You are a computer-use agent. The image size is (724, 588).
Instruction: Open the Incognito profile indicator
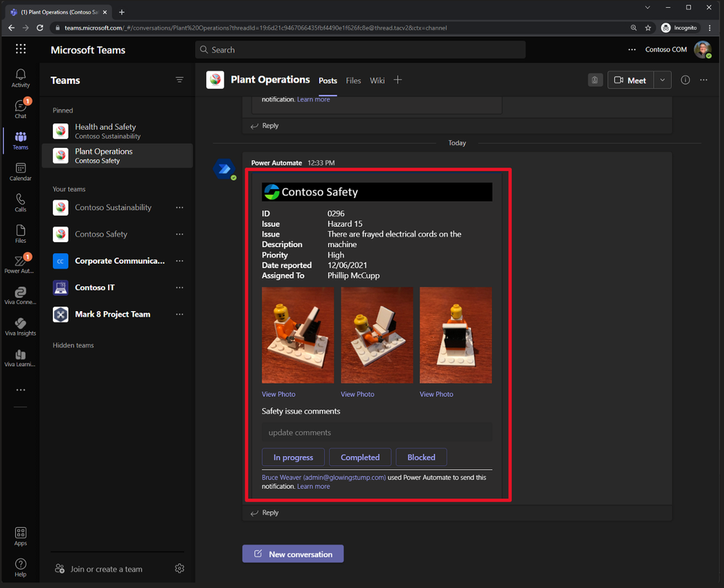680,28
